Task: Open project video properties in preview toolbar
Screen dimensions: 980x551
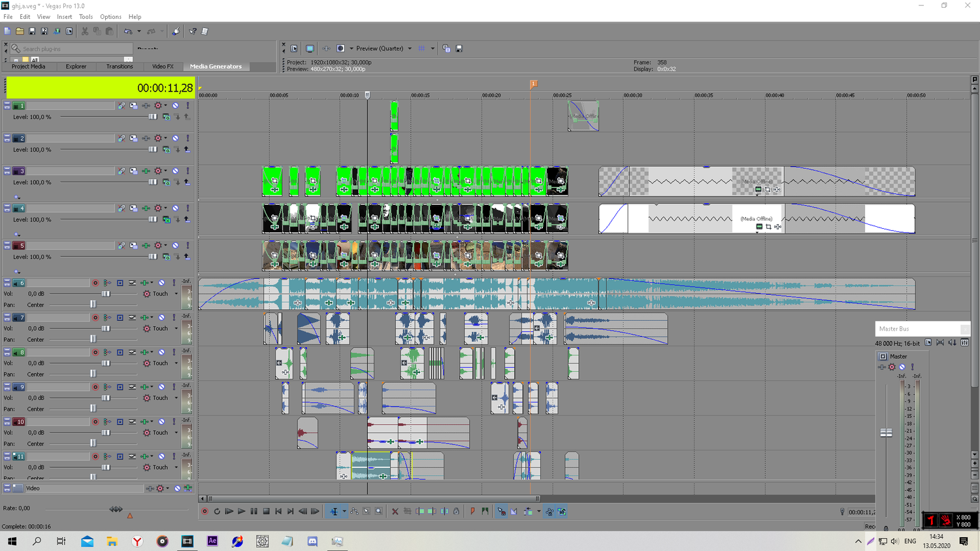Action: click(294, 48)
